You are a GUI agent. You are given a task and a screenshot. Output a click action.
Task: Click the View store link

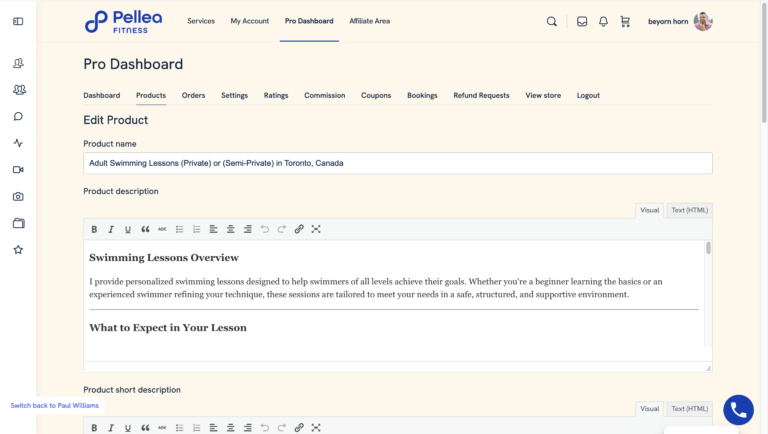pyautogui.click(x=543, y=96)
